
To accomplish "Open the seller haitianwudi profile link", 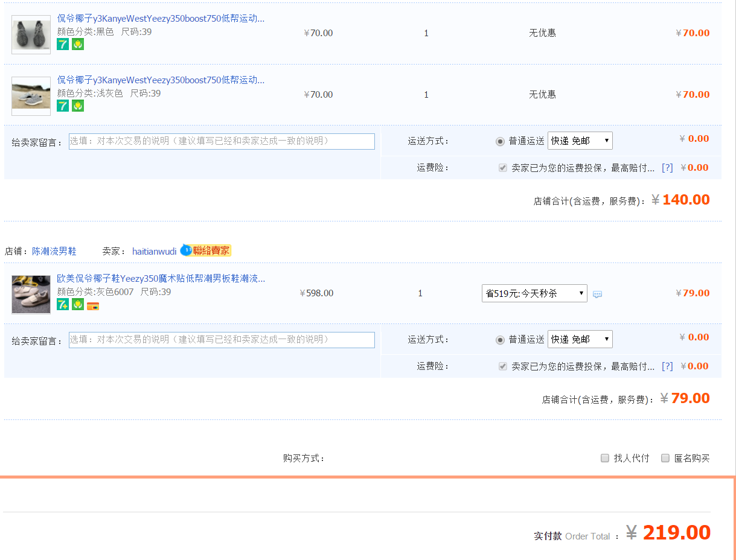I will 154,251.
